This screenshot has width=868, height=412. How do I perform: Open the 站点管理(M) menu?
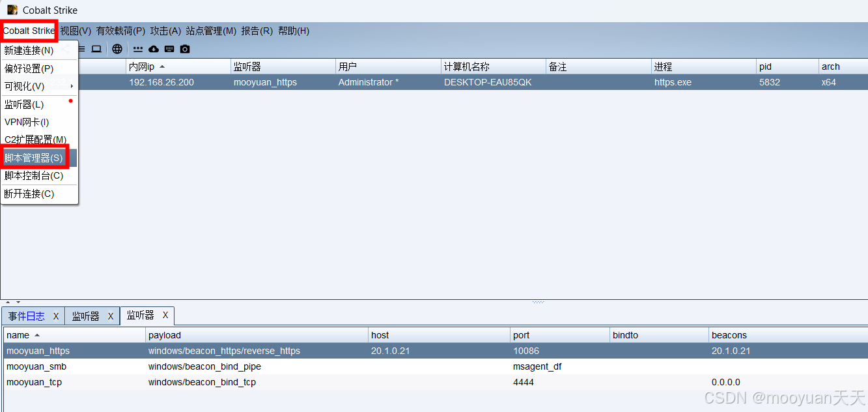[x=211, y=31]
